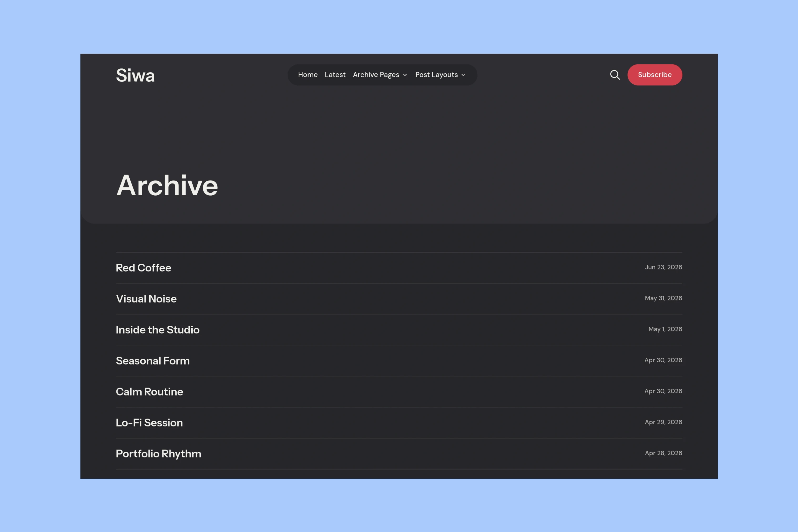Click the Apr 30, 2026 date beside Seasonal Form
The height and width of the screenshot is (532, 798).
(x=663, y=360)
